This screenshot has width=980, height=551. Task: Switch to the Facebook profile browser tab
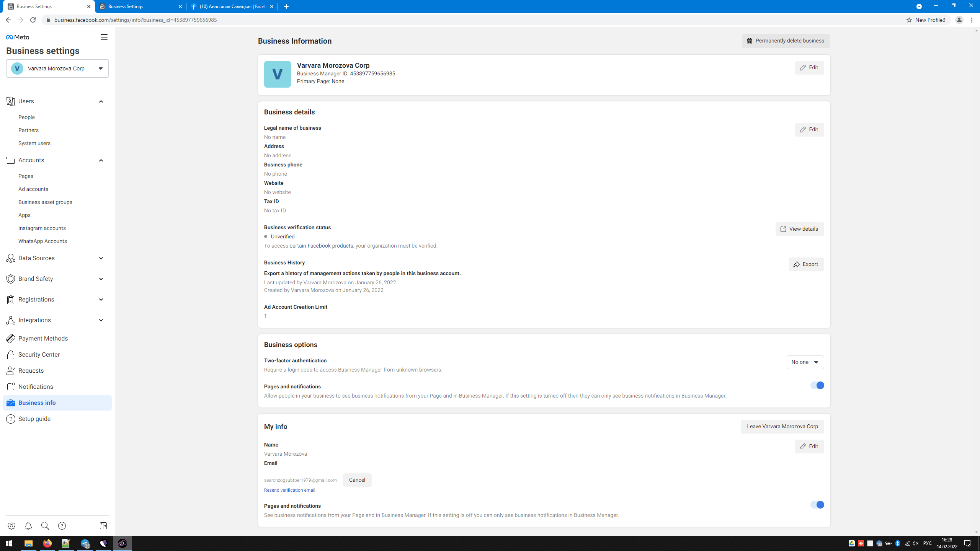pyautogui.click(x=232, y=7)
